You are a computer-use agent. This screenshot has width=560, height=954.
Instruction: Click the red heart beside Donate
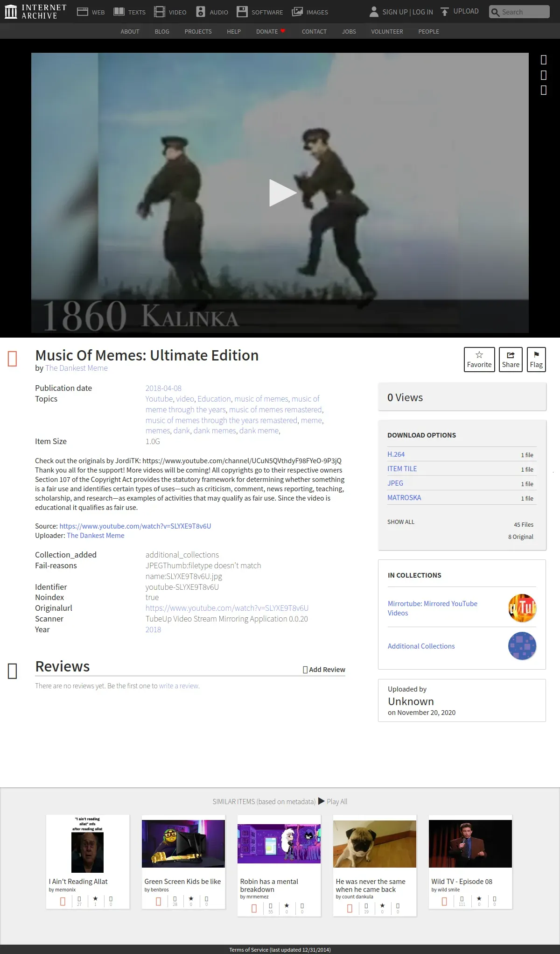pyautogui.click(x=283, y=31)
